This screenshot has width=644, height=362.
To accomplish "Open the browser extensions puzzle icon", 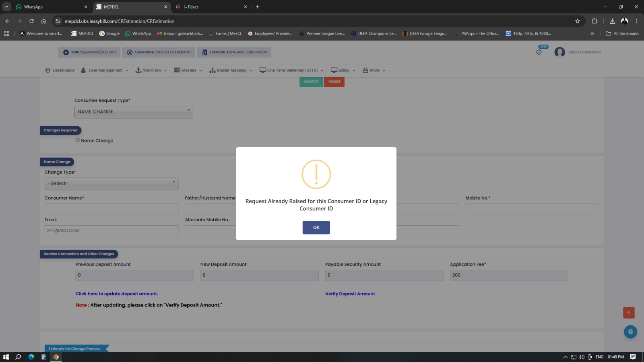I will 594,21.
